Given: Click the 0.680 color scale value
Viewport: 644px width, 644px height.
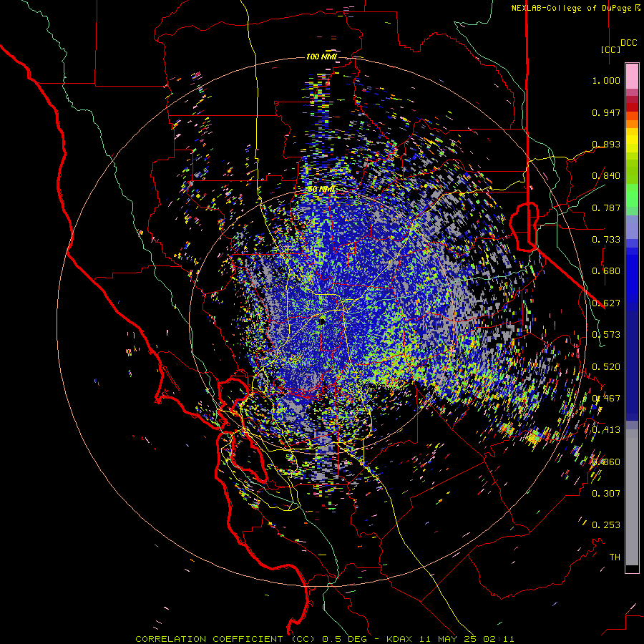Looking at the screenshot, I should [x=606, y=271].
